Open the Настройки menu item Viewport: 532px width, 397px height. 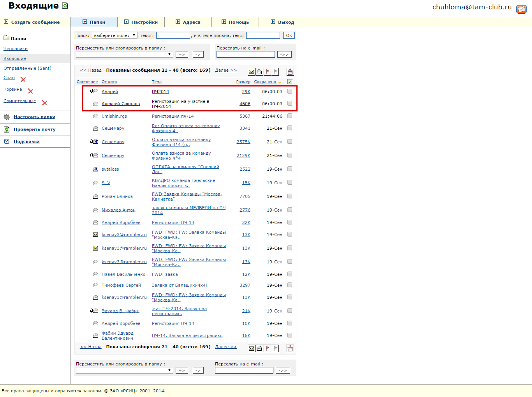(144, 22)
